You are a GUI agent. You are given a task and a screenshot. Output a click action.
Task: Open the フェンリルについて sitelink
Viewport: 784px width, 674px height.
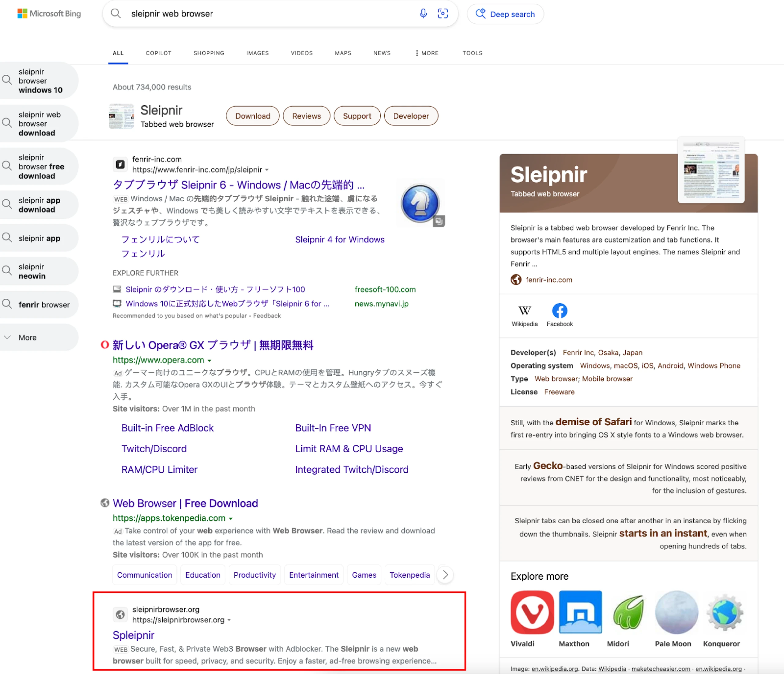[x=160, y=240]
